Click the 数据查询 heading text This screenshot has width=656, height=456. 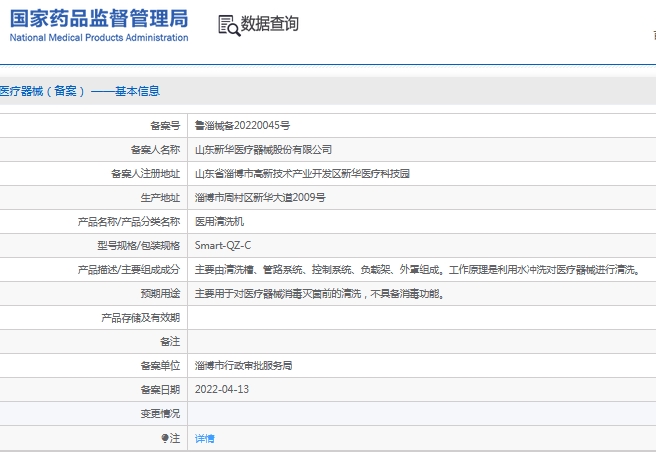(269, 24)
